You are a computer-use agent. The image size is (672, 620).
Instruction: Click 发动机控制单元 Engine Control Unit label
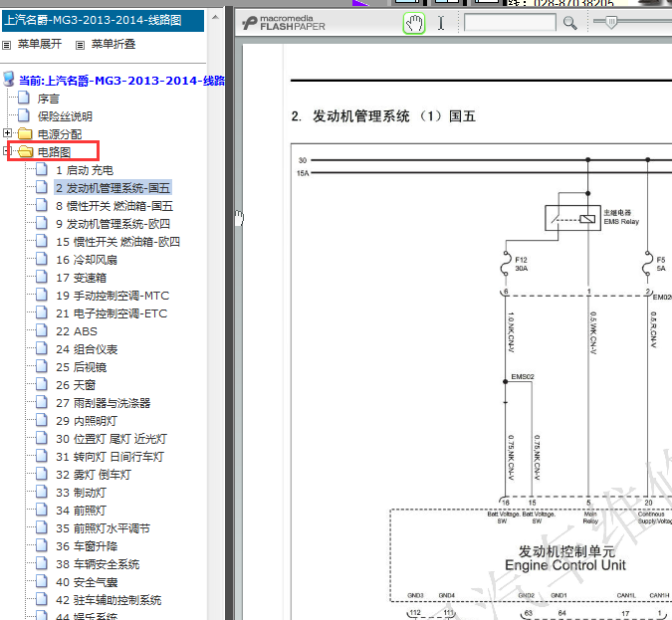(565, 558)
